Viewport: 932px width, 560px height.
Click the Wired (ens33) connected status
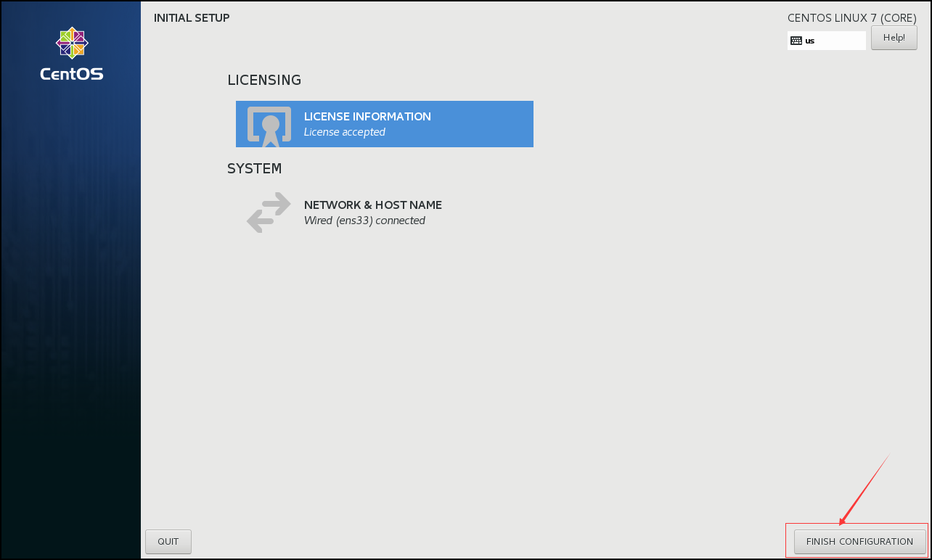[364, 221]
